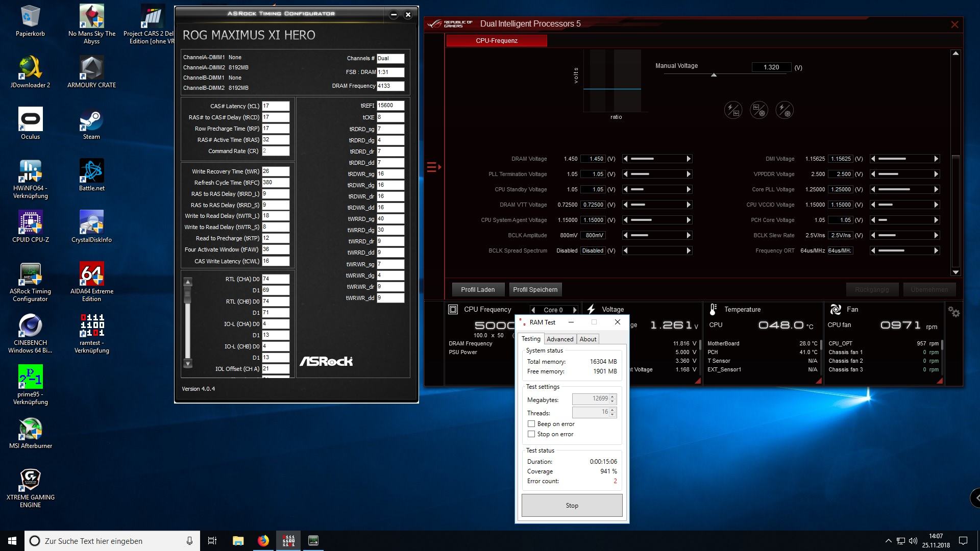The image size is (980, 551).
Task: Open ASRock Timing Configurator desktop shortcut
Action: click(30, 282)
